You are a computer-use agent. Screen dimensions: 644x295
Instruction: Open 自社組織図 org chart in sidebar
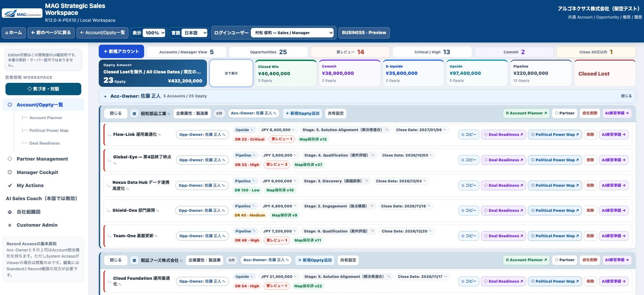pos(28,212)
